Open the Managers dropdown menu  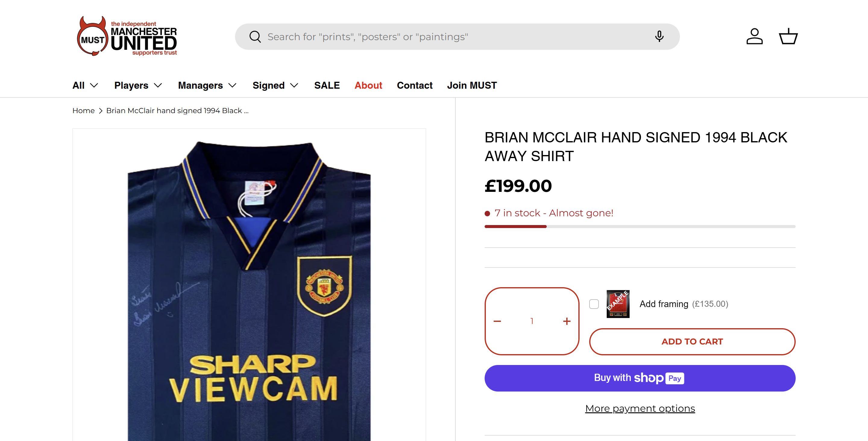(207, 85)
